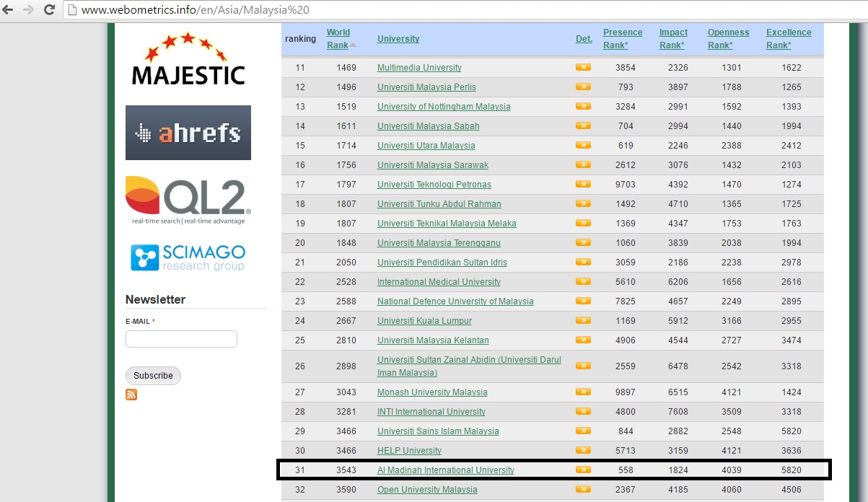Viewport: 868px width, 502px height.
Task: Sort by University column header
Action: (x=398, y=39)
